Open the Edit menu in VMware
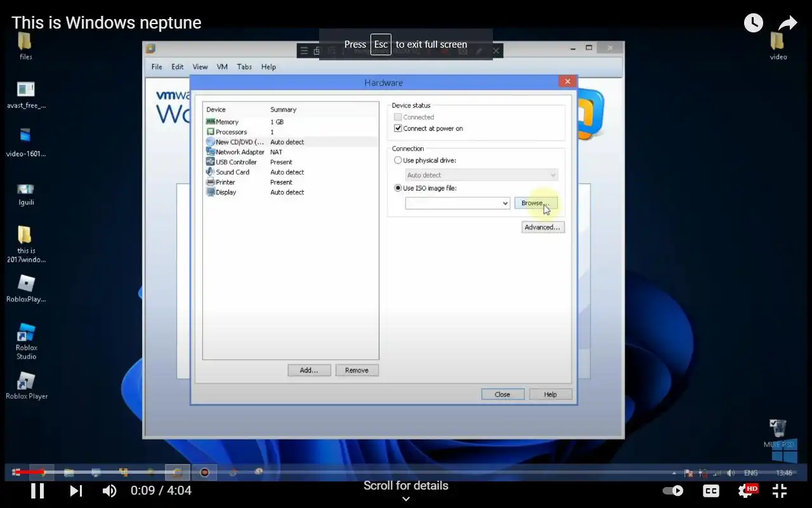Screen dimensions: 812x508 [x=178, y=67]
